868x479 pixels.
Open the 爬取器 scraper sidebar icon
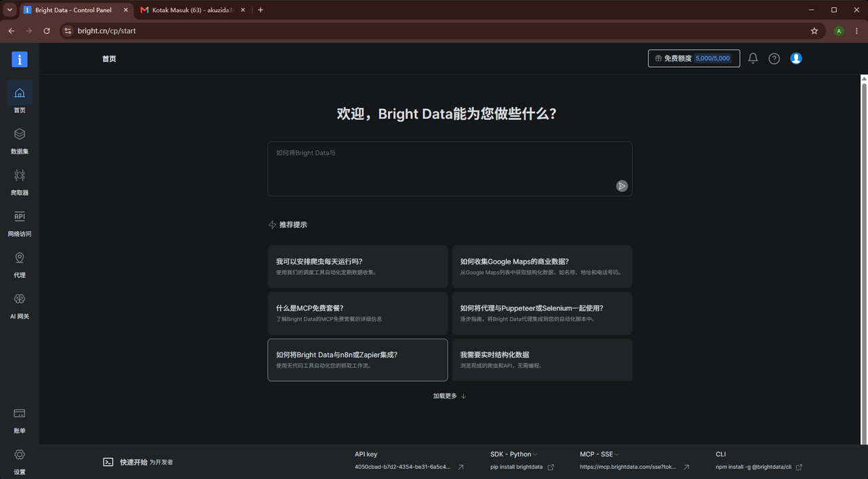click(20, 175)
